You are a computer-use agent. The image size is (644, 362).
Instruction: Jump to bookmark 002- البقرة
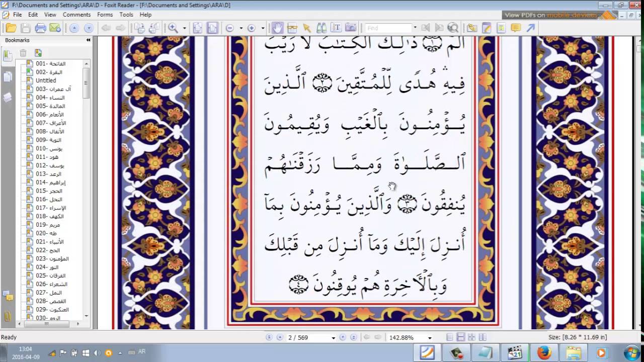pos(49,72)
